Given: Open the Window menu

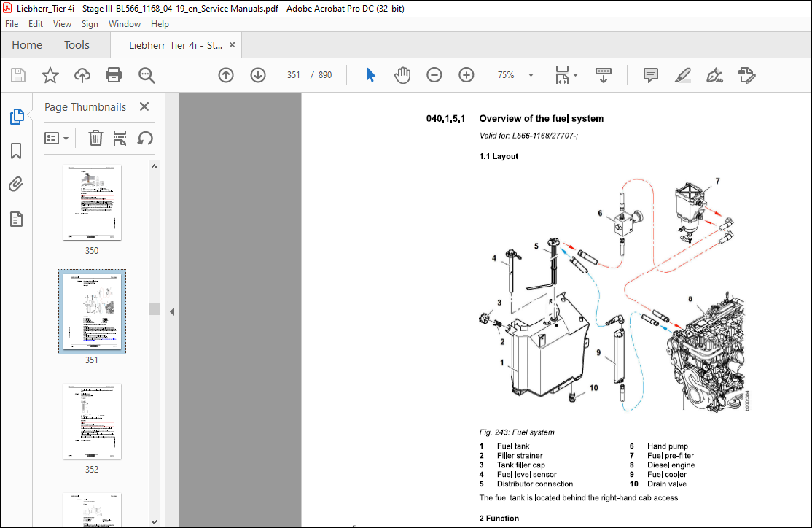Looking at the screenshot, I should click(x=125, y=24).
